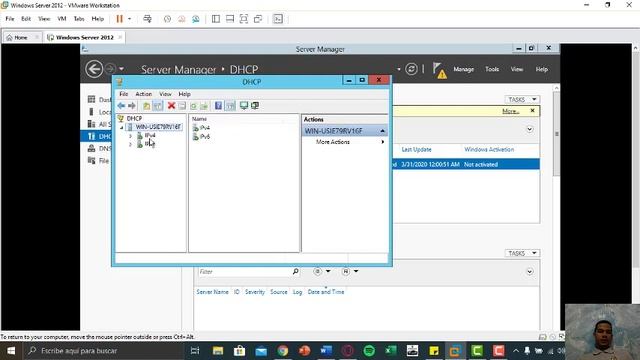This screenshot has width=640, height=360.
Task: Open the lower TASKS dropdown in Server Manager
Action: pos(522,253)
